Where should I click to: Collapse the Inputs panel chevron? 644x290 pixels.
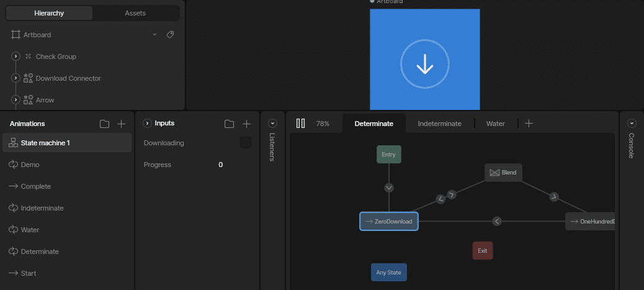[147, 124]
